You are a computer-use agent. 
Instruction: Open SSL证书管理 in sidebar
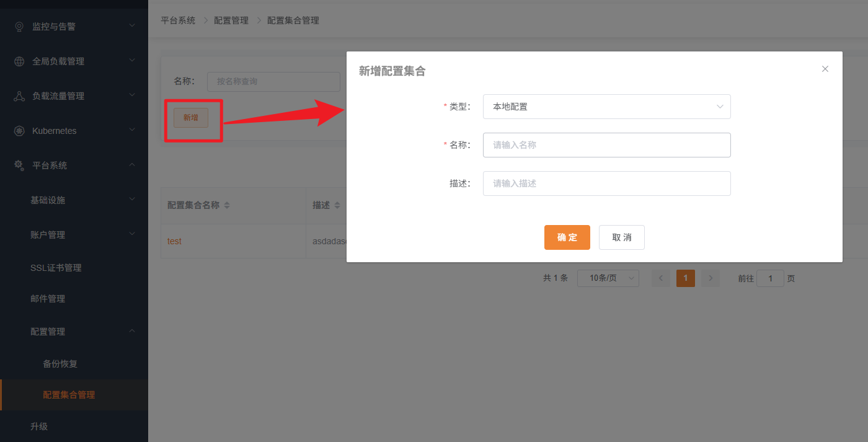click(x=56, y=268)
